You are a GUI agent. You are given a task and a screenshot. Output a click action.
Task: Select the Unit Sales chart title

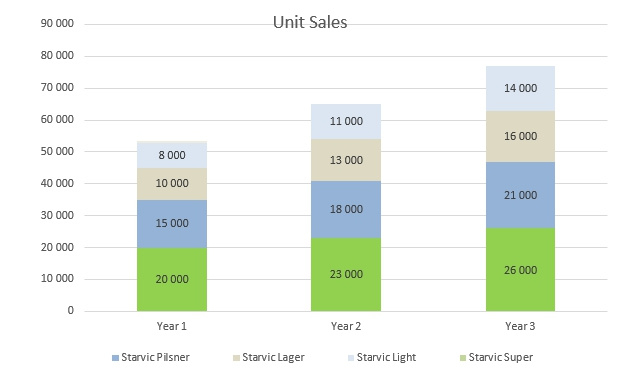pyautogui.click(x=310, y=22)
